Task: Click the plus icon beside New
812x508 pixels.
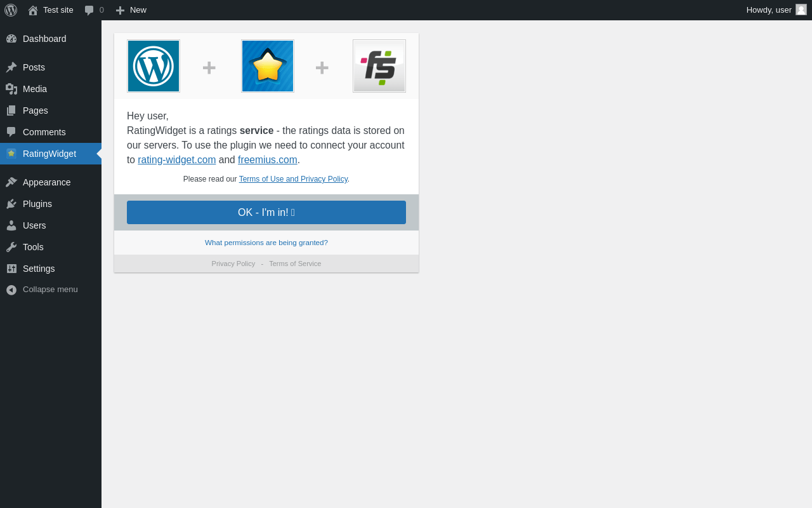Action: point(120,10)
